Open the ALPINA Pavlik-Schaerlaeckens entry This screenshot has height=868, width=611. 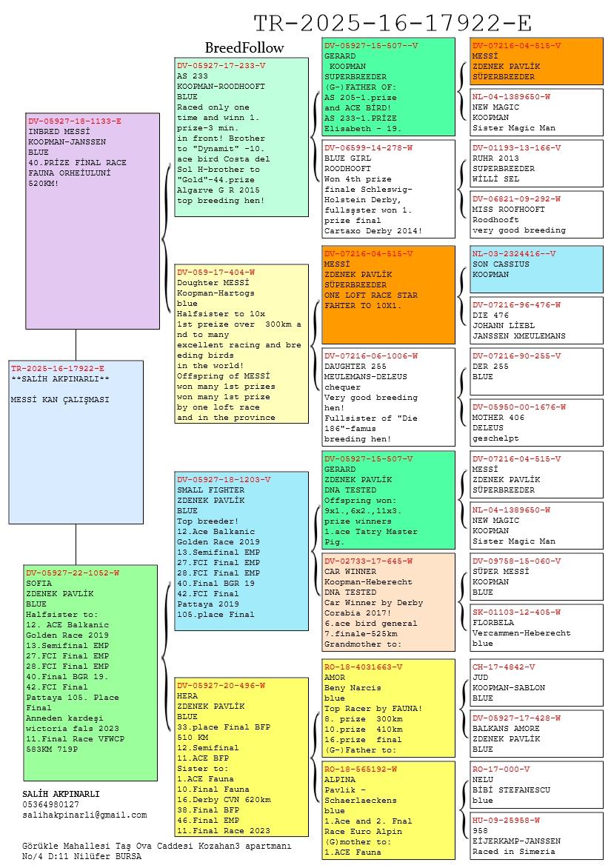[389, 810]
